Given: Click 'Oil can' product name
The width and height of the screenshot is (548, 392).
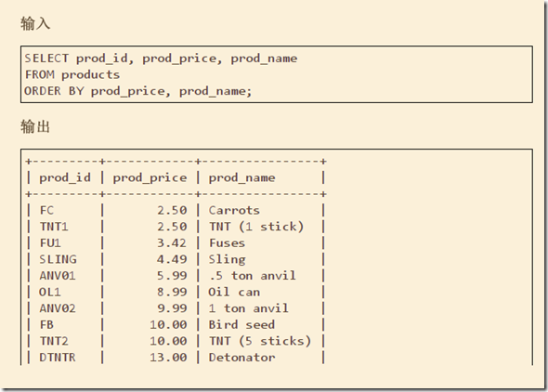Looking at the screenshot, I should 234,292.
